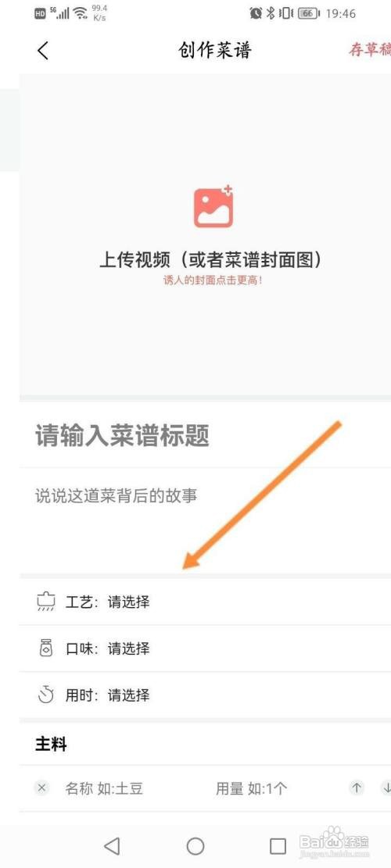Image resolution: width=391 pixels, height=868 pixels.
Task: Tap the back arrow on the 创作菜谱 page
Action: tap(43, 50)
